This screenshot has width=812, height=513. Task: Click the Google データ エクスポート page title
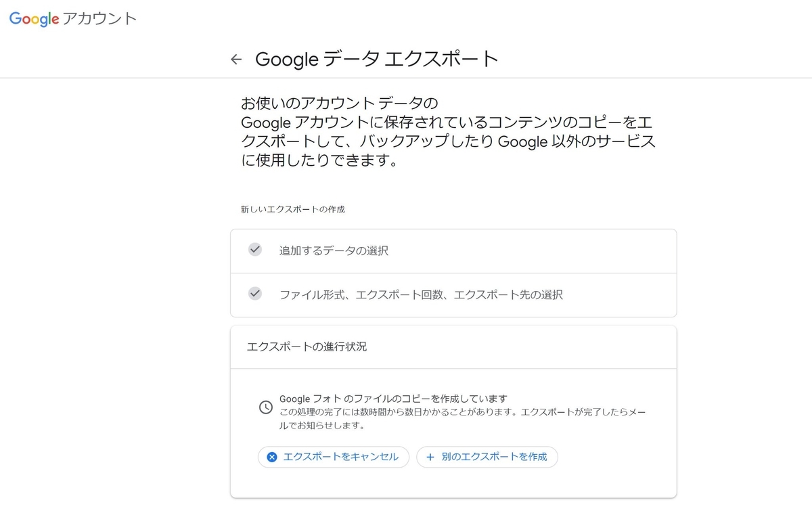[377, 60]
